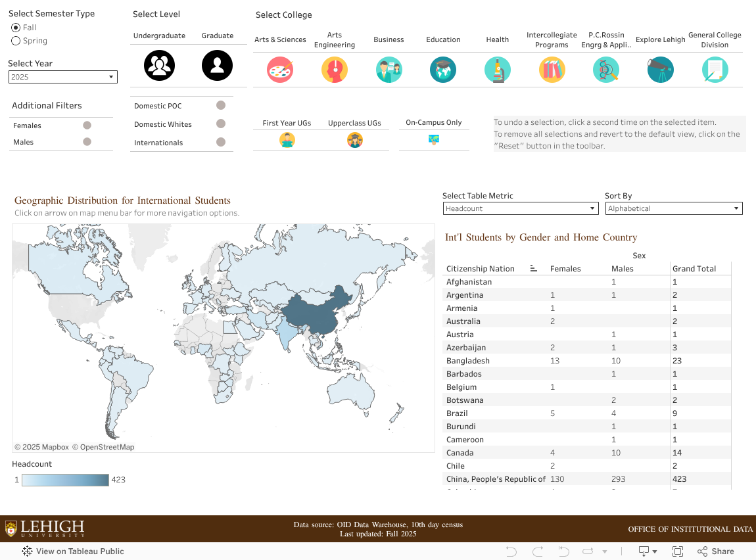Screen dimensions: 756x560
Task: Select the Graduate level icon
Action: coord(217,66)
